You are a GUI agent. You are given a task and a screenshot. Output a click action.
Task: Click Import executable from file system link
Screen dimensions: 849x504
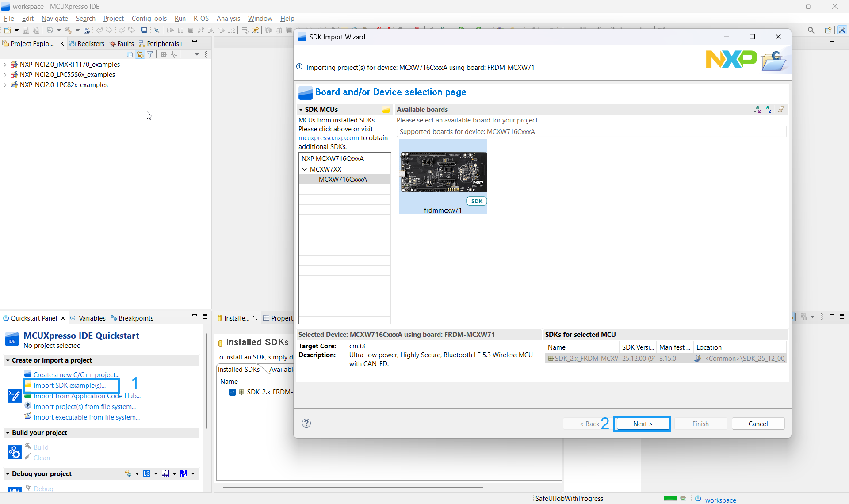(x=87, y=417)
